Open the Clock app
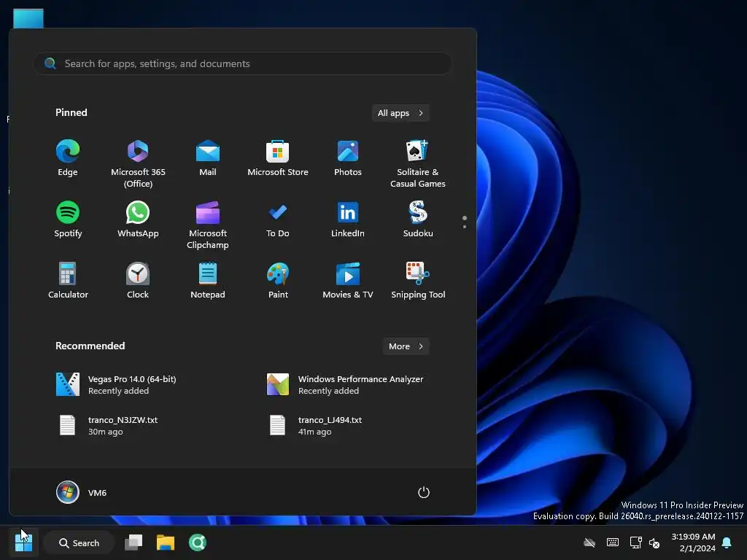Screen dimensions: 747x560 [138, 281]
